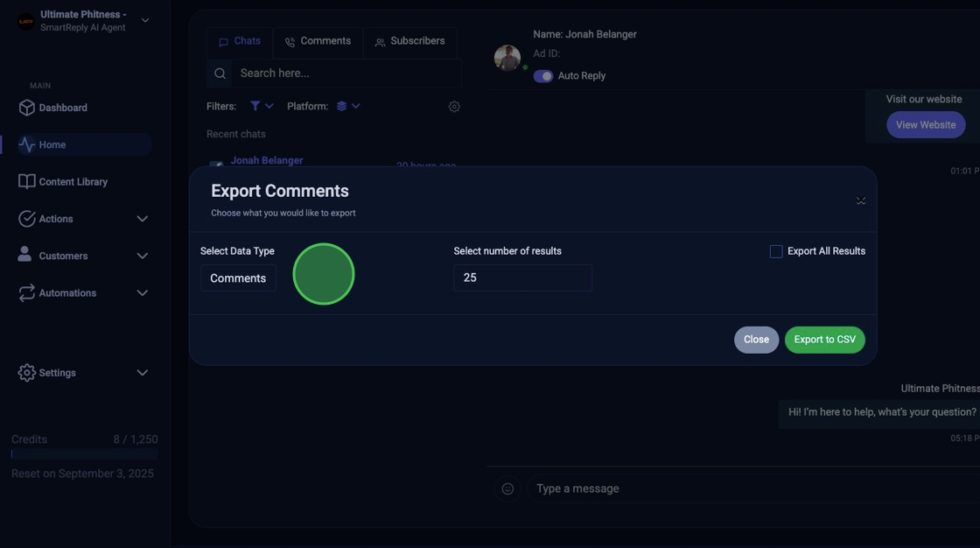Click the View Website button

[x=926, y=124]
